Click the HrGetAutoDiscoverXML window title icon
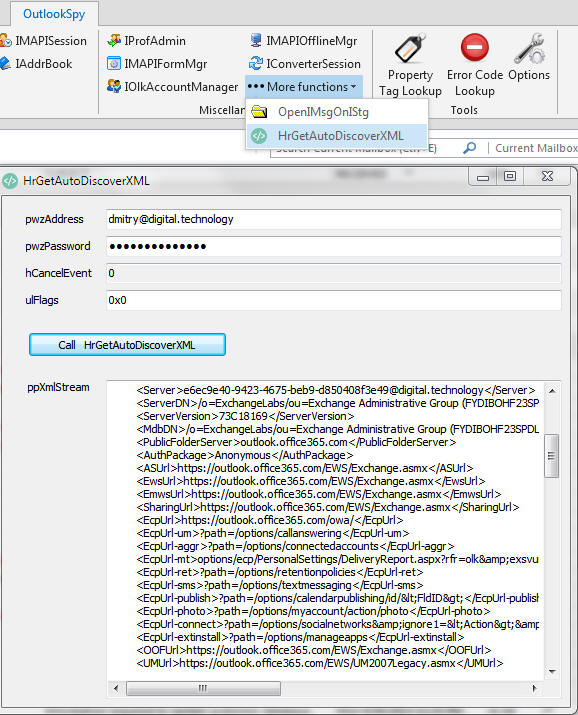Viewport: 578px width, 715px height. point(9,181)
